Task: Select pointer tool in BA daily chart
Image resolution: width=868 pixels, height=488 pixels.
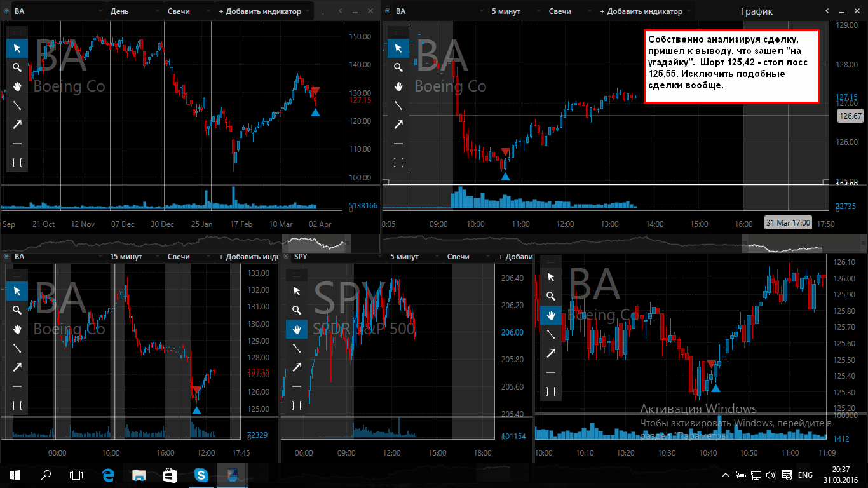Action: click(x=17, y=48)
